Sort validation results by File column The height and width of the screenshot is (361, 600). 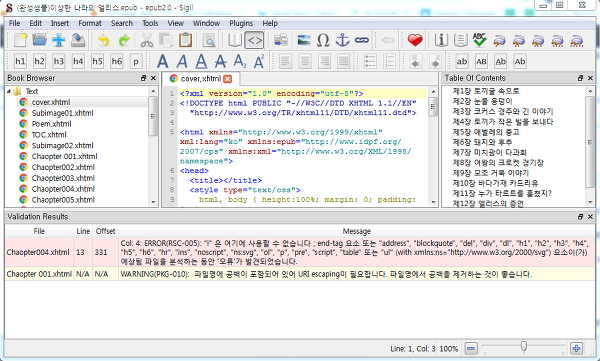pyautogui.click(x=39, y=231)
